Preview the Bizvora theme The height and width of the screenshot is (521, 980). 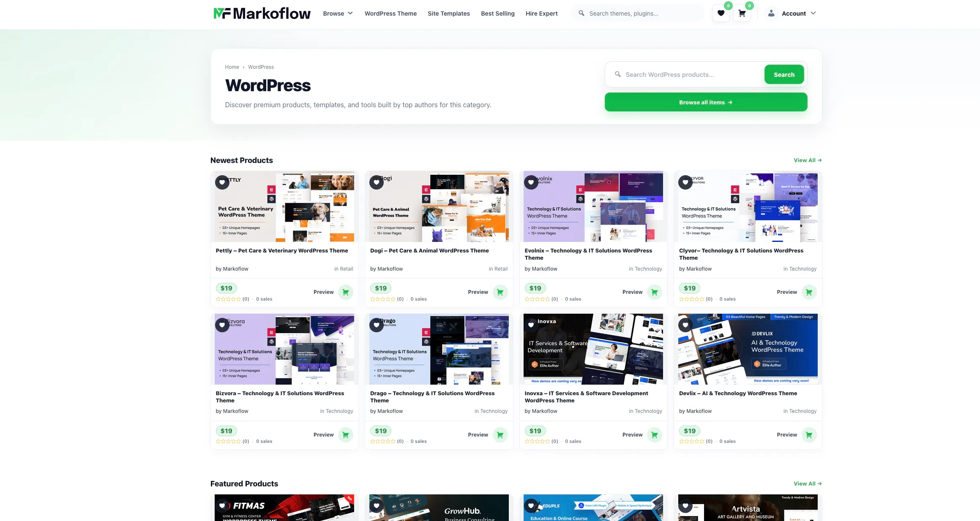click(324, 435)
